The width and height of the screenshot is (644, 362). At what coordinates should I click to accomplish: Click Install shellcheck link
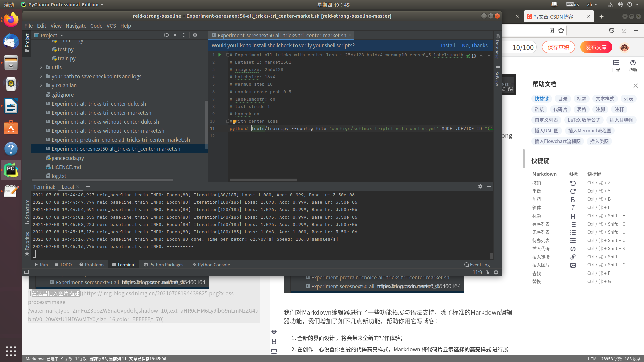[x=448, y=45]
